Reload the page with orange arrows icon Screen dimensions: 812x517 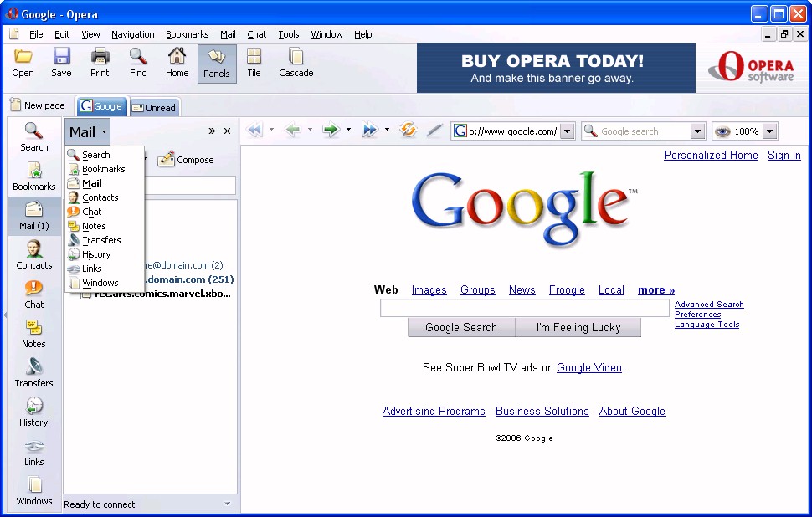(409, 130)
